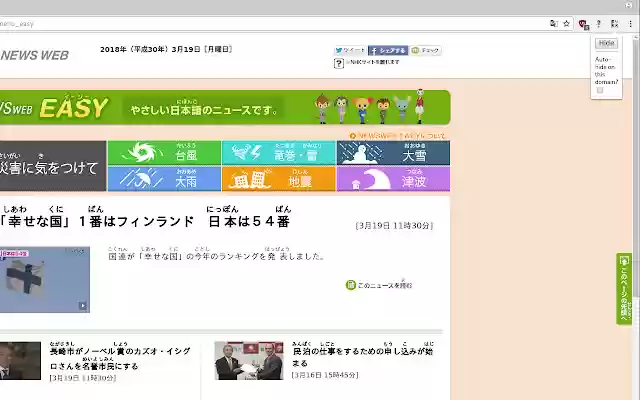
Task: Open the About NEWS WEB EASY link
Action: coord(397,136)
